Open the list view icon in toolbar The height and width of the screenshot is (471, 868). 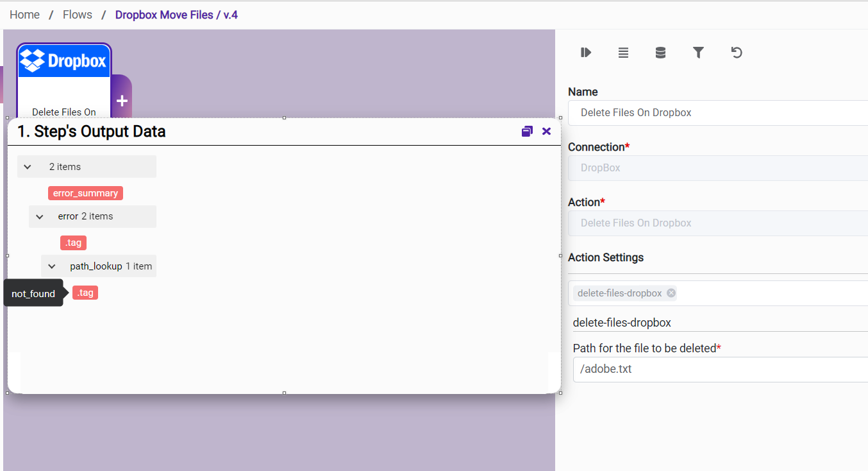623,53
